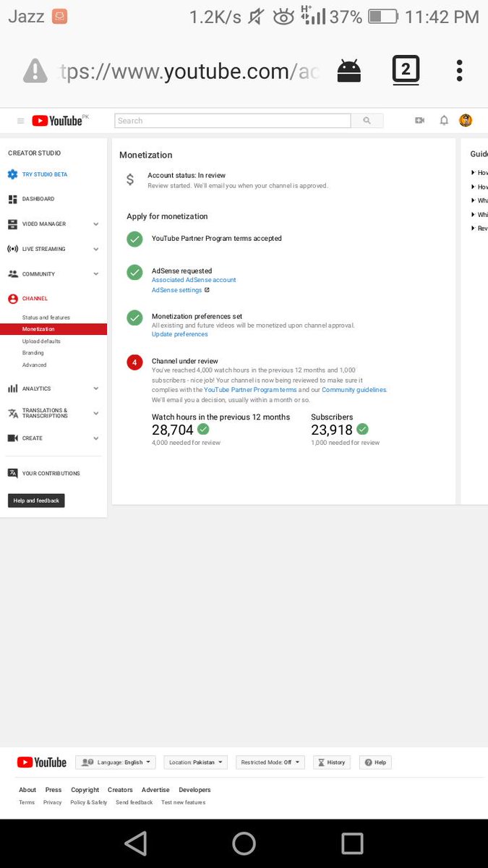Click the Translations & Transcriptions icon
This screenshot has height=868, width=488.
click(x=12, y=413)
